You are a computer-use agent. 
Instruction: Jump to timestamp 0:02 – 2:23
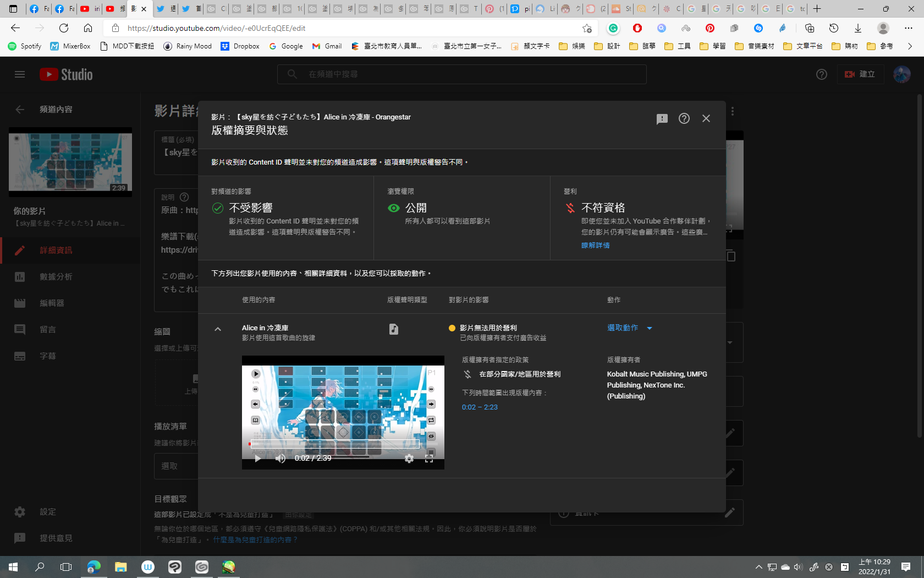tap(480, 407)
